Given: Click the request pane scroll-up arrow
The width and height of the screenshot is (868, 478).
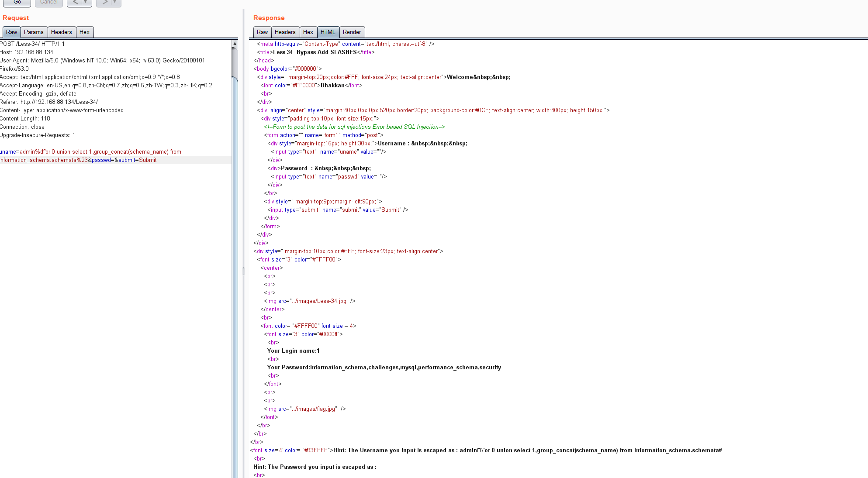Looking at the screenshot, I should [235, 44].
